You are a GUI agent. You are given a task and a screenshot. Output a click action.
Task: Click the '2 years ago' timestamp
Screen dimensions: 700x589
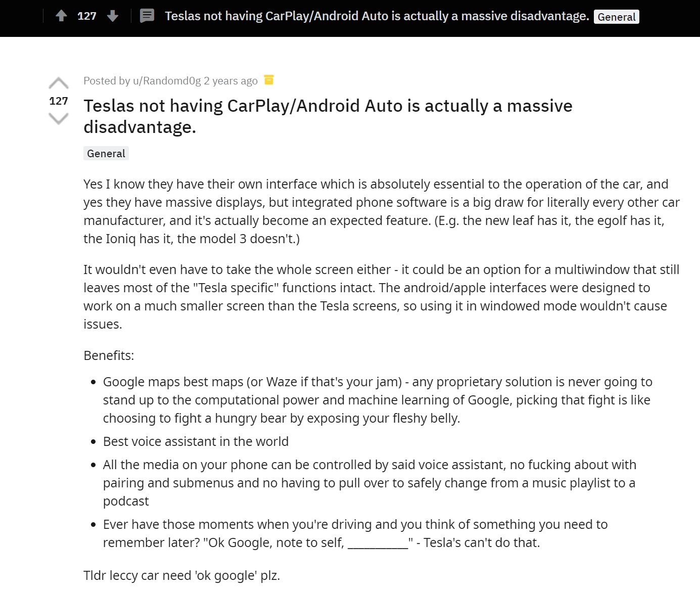(x=230, y=81)
